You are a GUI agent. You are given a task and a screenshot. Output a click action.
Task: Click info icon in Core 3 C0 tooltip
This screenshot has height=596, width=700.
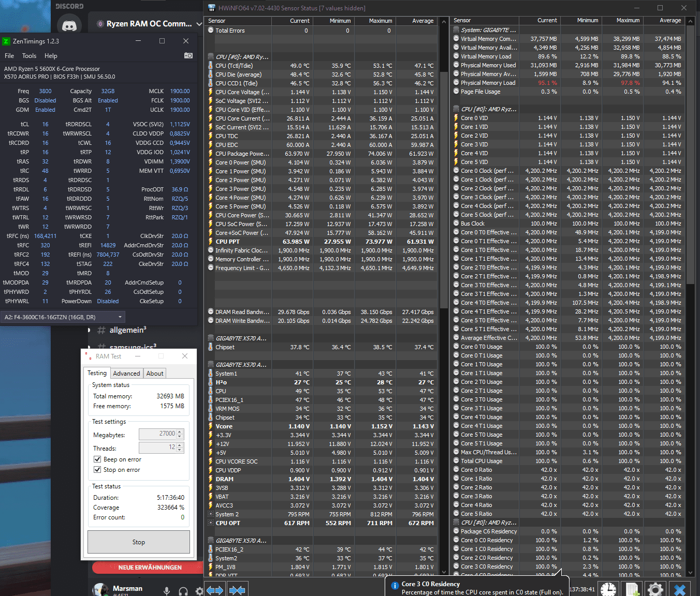(x=395, y=586)
